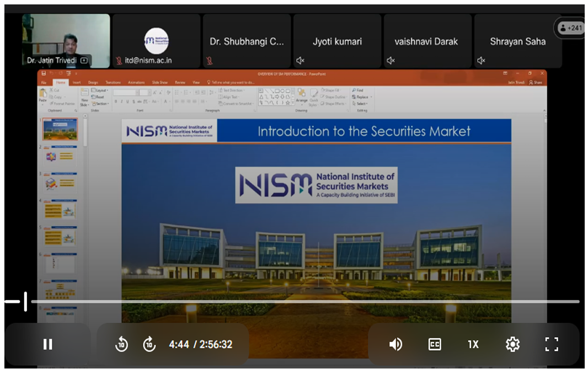Switch to the Animations ribbon tab
The image size is (588, 374).
click(x=136, y=83)
